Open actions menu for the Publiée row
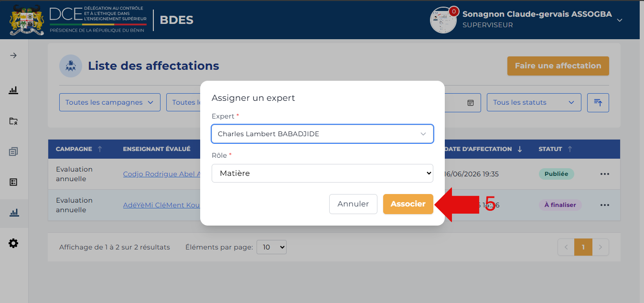The height and width of the screenshot is (303, 644). coord(605,174)
